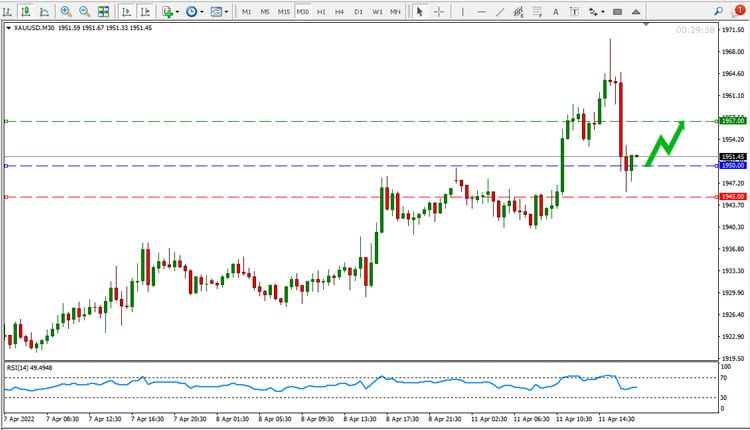The width and height of the screenshot is (750, 430).
Task: Draw a horizontal line tool
Action: [481, 11]
